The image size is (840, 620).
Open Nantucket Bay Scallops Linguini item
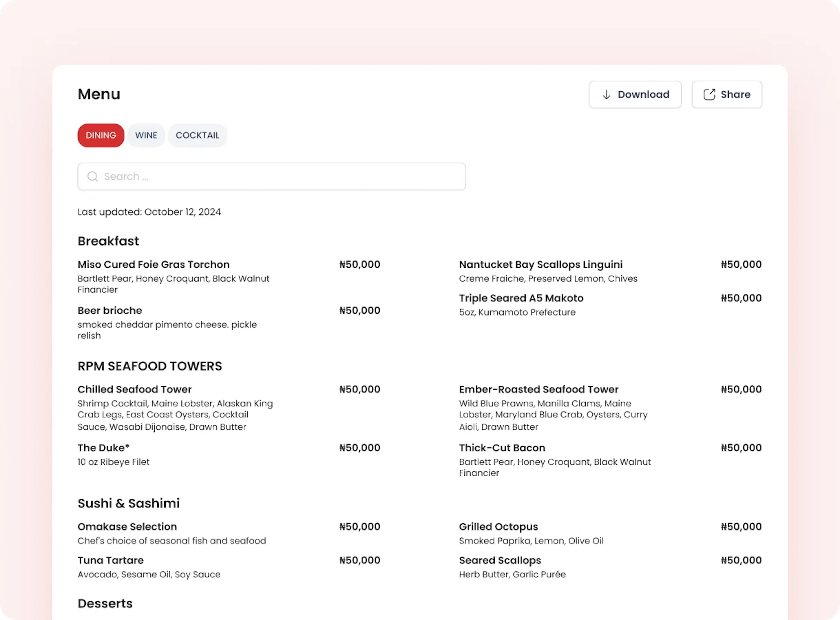pyautogui.click(x=541, y=265)
